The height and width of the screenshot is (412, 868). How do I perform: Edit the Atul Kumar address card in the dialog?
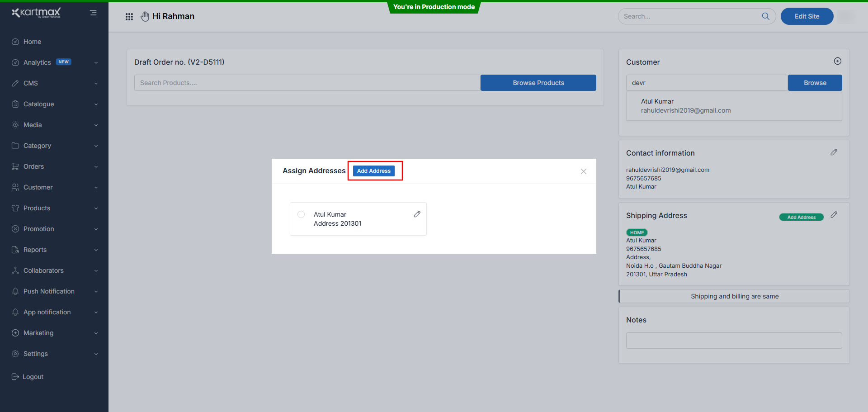[x=417, y=214]
